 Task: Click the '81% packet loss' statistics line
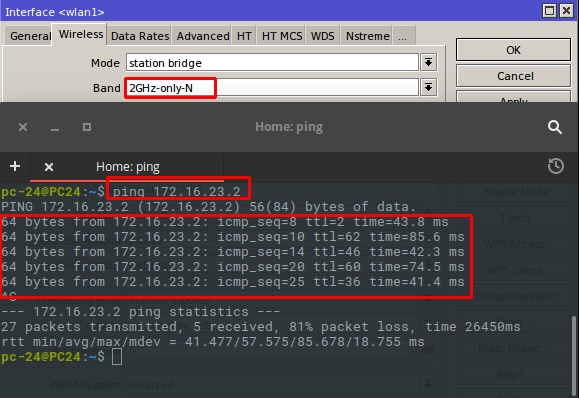click(260, 326)
